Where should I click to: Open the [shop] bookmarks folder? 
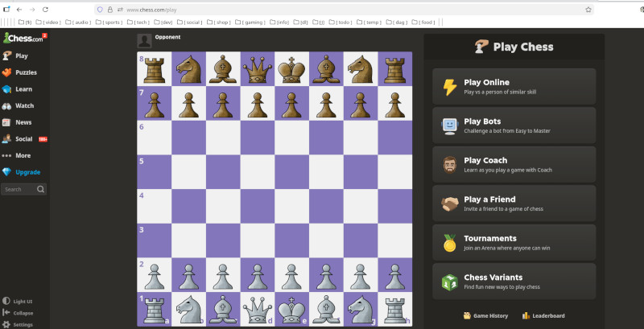(218, 23)
